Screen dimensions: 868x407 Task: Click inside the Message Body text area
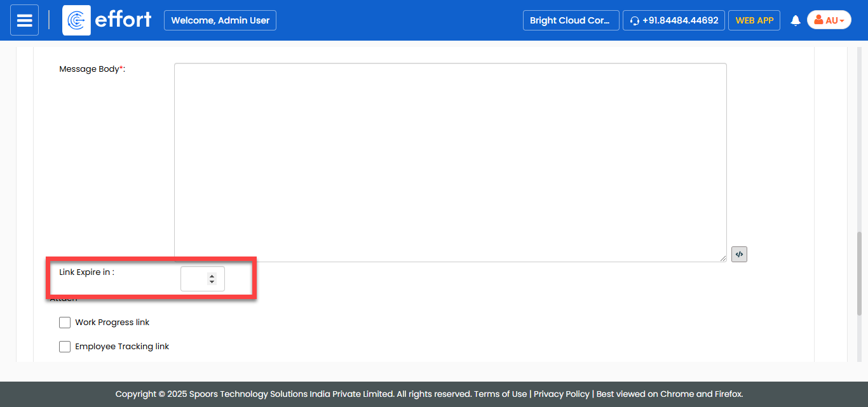[x=450, y=162]
